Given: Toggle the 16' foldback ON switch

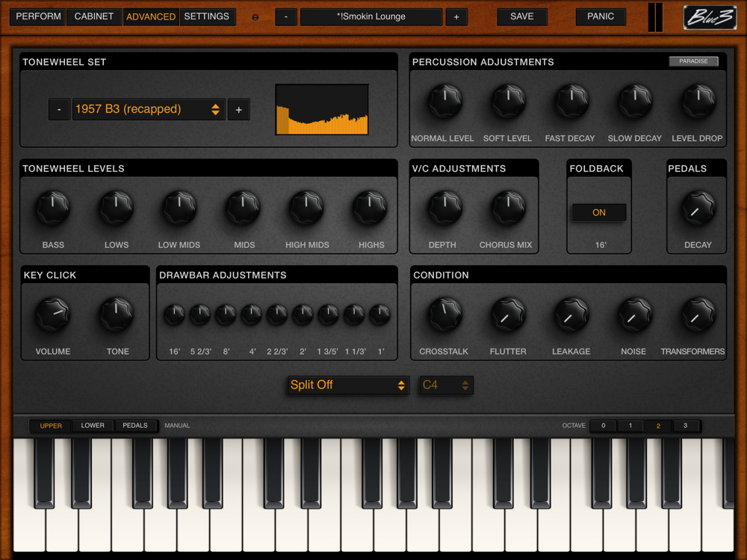Looking at the screenshot, I should pos(599,213).
